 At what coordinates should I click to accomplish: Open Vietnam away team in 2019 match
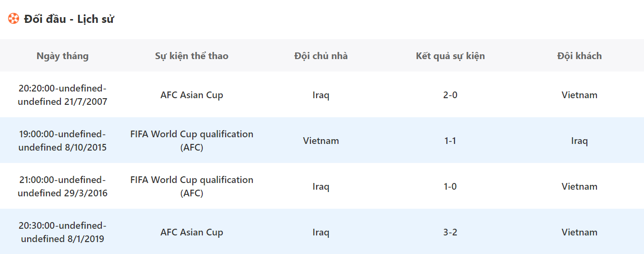tap(579, 232)
